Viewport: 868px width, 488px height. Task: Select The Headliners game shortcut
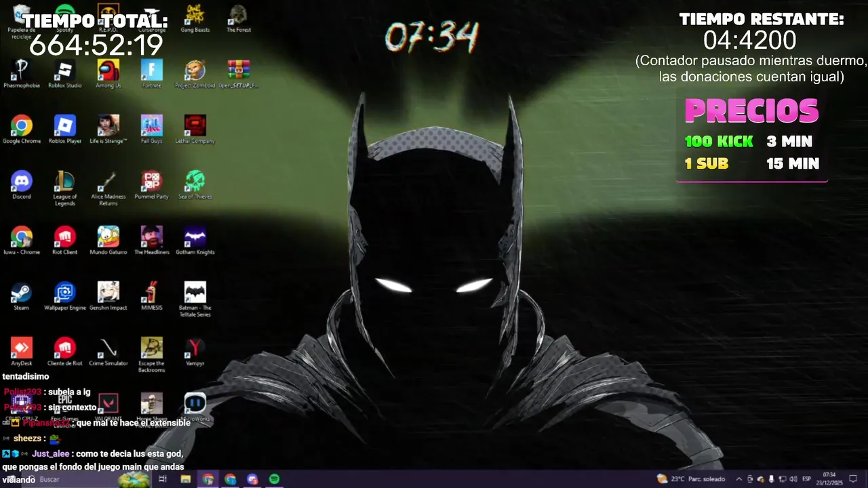pyautogui.click(x=152, y=241)
